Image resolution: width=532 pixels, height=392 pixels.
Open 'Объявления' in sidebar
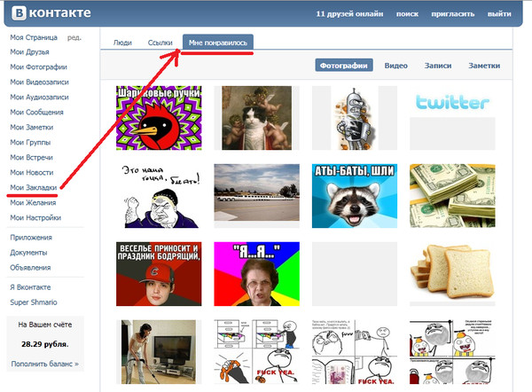click(30, 268)
